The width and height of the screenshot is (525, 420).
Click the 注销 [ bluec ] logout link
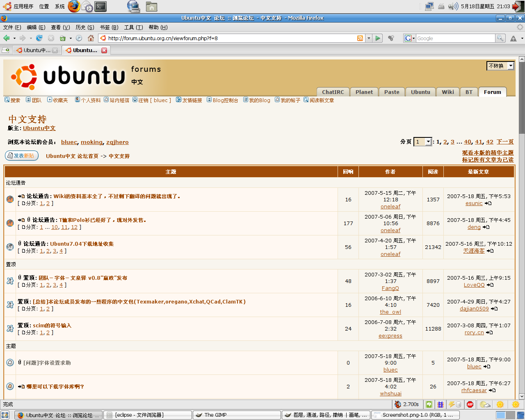[152, 100]
